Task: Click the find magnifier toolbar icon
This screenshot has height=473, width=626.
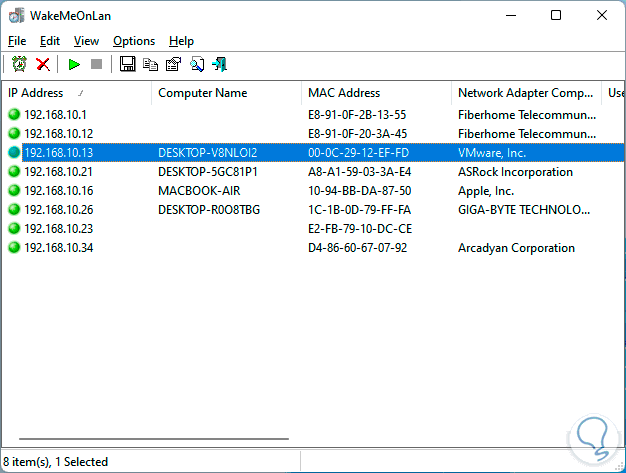Action: [x=197, y=64]
